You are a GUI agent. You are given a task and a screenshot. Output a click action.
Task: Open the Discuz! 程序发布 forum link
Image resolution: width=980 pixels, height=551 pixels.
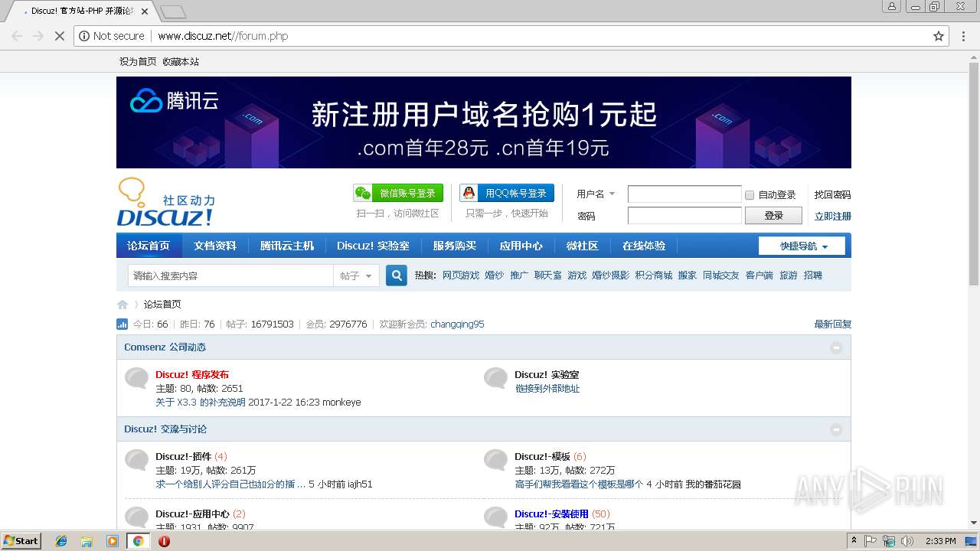[x=192, y=375]
